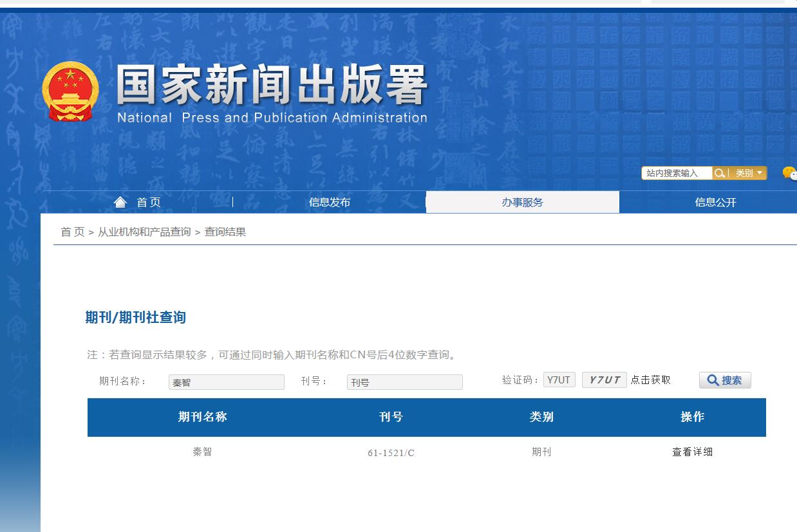
Task: Open the 查看详细 details link
Action: [x=692, y=452]
